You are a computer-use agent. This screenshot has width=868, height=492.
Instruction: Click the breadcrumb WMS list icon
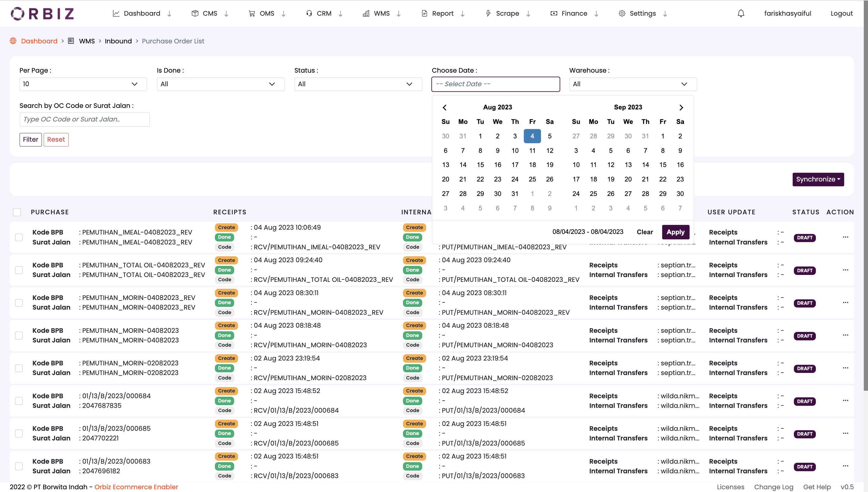(71, 41)
